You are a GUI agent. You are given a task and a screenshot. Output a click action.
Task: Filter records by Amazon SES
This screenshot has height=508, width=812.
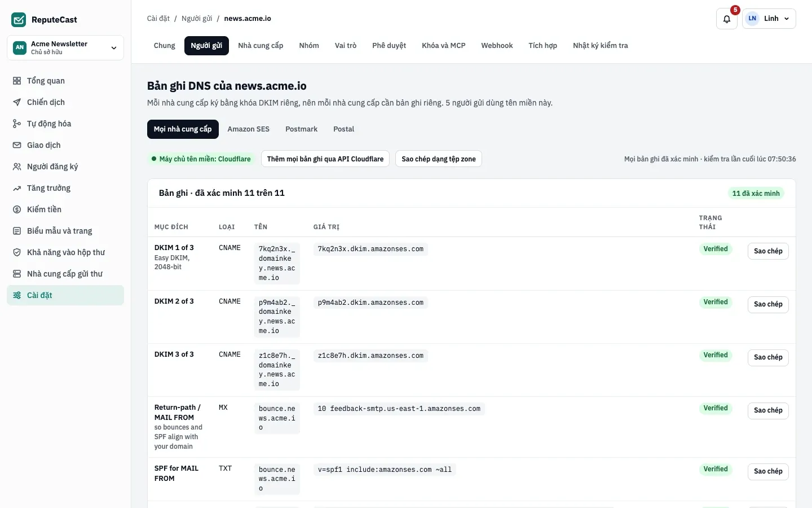click(x=249, y=129)
